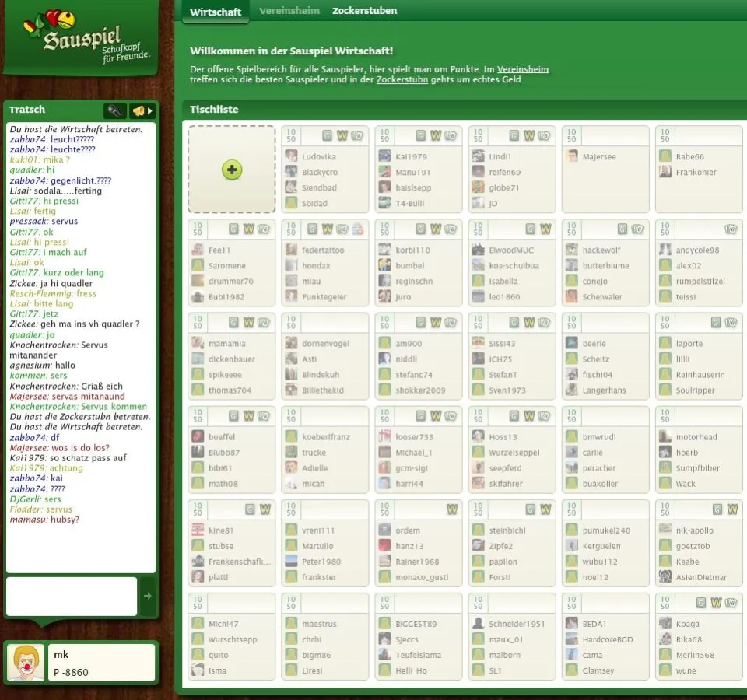Select the Wirtschaft tab
The width and height of the screenshot is (747, 700).
216,12
